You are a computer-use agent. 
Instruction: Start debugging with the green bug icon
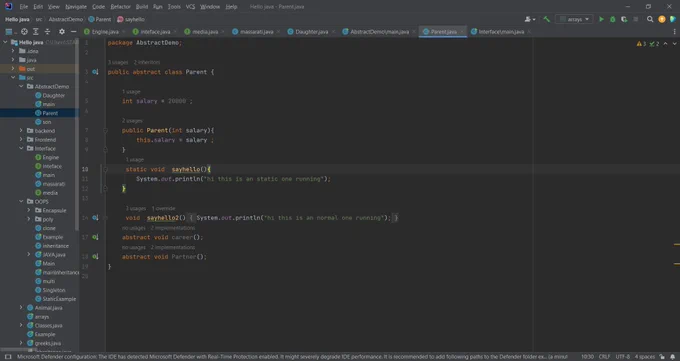point(612,19)
